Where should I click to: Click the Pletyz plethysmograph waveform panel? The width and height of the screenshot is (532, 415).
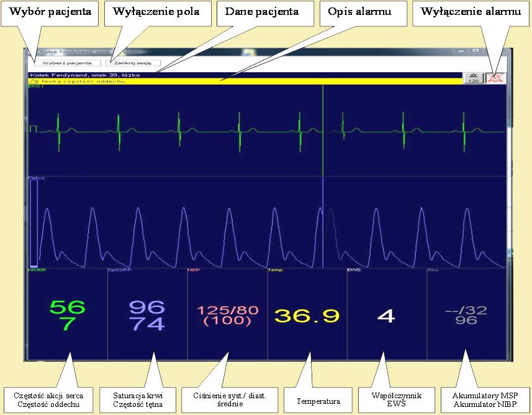click(x=267, y=222)
